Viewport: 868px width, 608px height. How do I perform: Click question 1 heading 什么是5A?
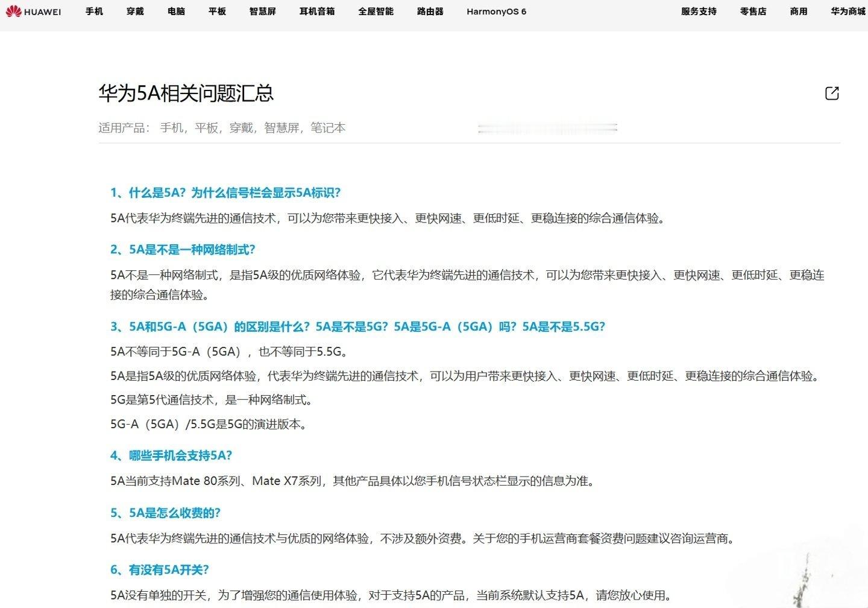[x=225, y=193]
